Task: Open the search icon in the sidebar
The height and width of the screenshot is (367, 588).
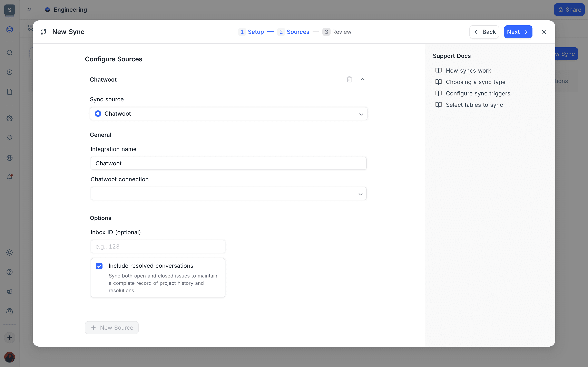Action: click(10, 52)
